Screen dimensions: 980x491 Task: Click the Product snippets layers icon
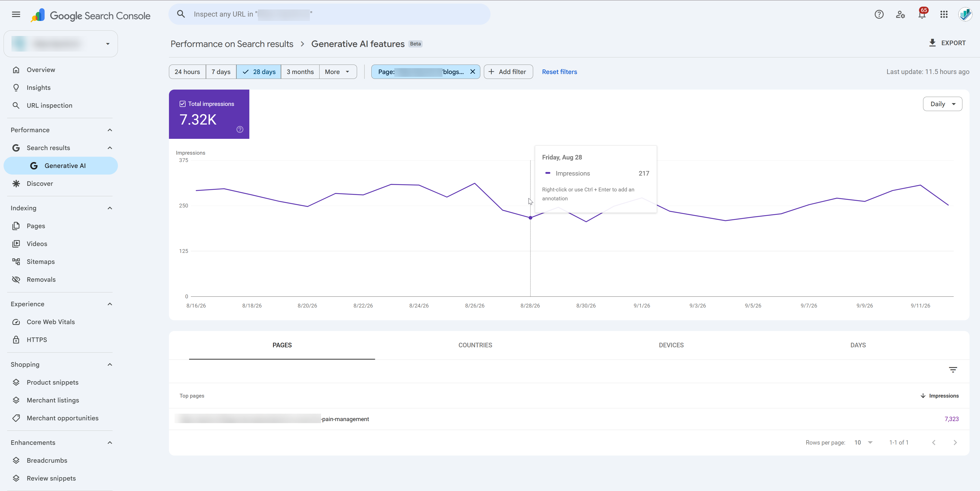pyautogui.click(x=16, y=382)
